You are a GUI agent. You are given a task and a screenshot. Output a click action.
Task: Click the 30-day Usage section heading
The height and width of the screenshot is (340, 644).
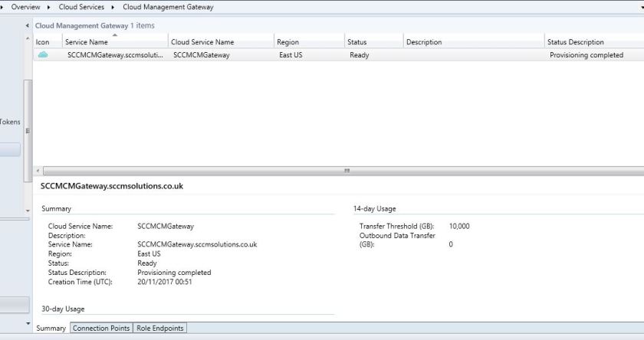point(63,309)
